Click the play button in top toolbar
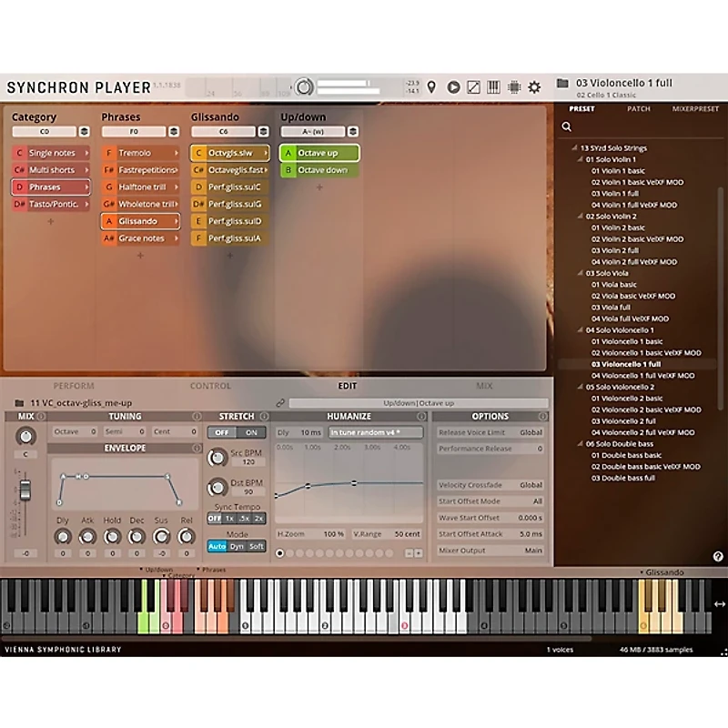The width and height of the screenshot is (728, 728). [x=453, y=86]
